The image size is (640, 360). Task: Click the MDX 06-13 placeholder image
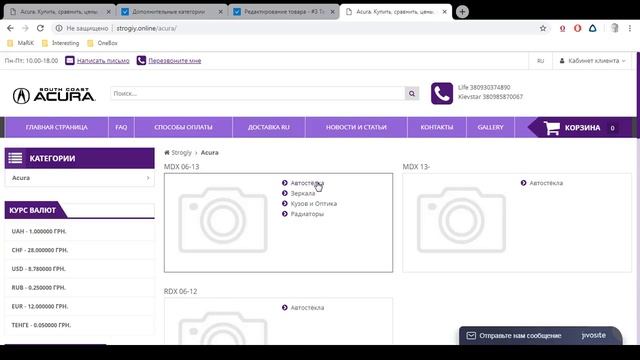pyautogui.click(x=223, y=220)
